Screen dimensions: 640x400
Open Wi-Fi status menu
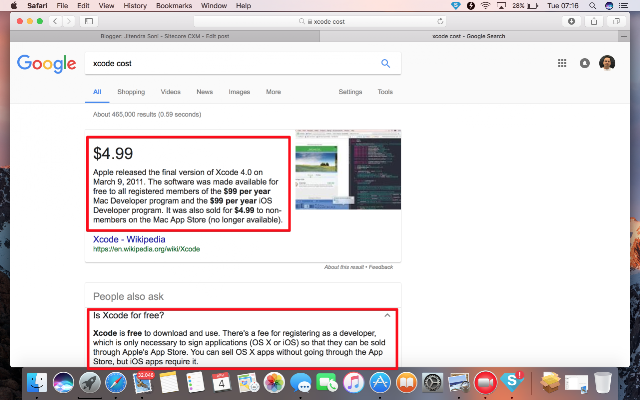pos(485,6)
